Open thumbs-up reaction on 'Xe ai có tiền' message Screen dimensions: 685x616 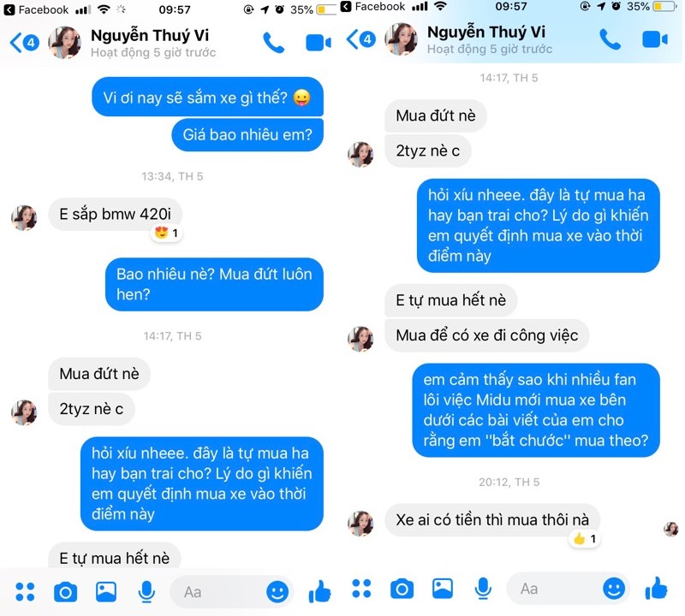(x=585, y=539)
